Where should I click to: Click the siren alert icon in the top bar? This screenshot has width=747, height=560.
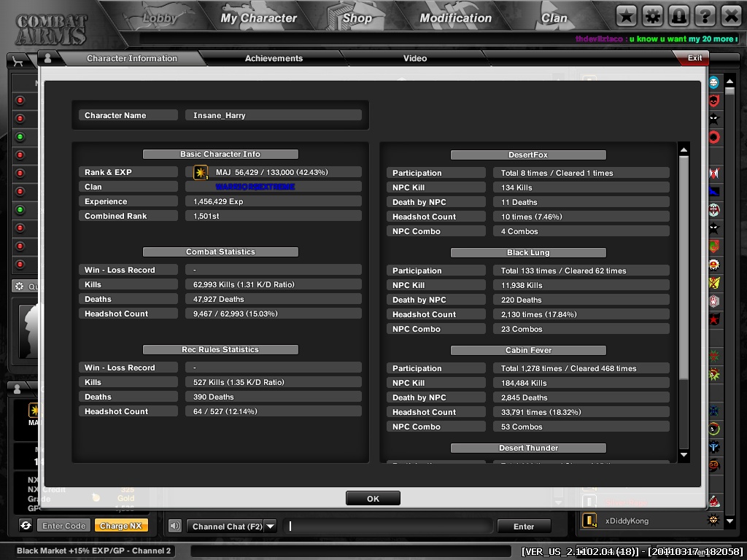click(x=679, y=17)
